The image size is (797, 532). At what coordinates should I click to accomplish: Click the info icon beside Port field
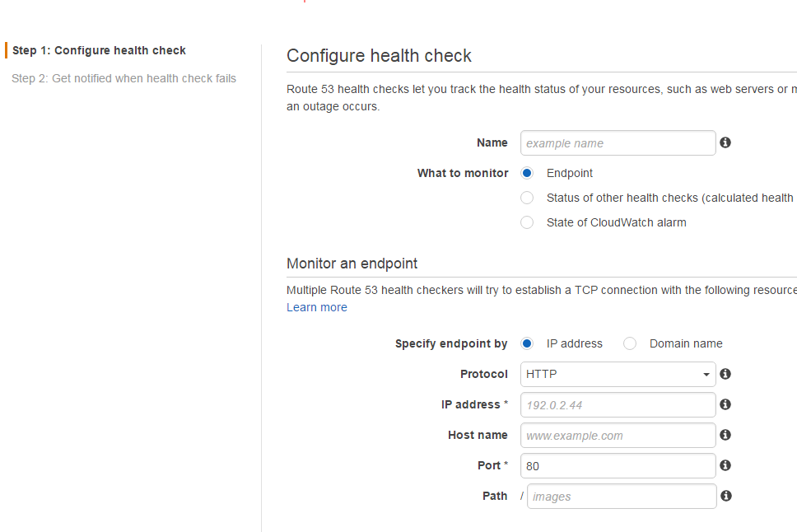pyautogui.click(x=725, y=465)
